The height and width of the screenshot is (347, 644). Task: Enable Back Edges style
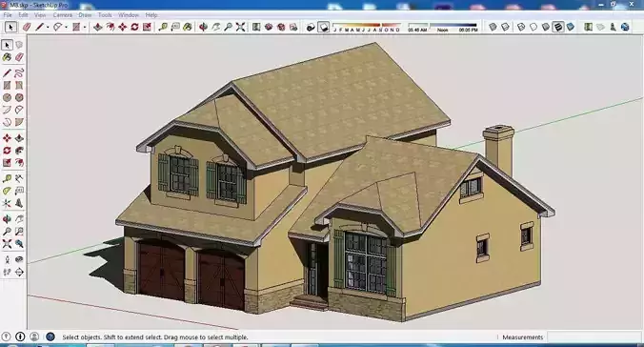[x=505, y=27]
